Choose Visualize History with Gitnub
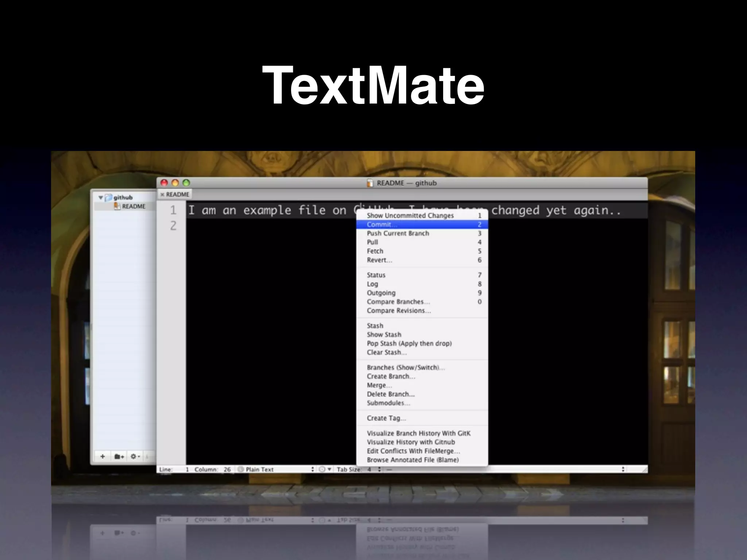The image size is (747, 560). 422,442
